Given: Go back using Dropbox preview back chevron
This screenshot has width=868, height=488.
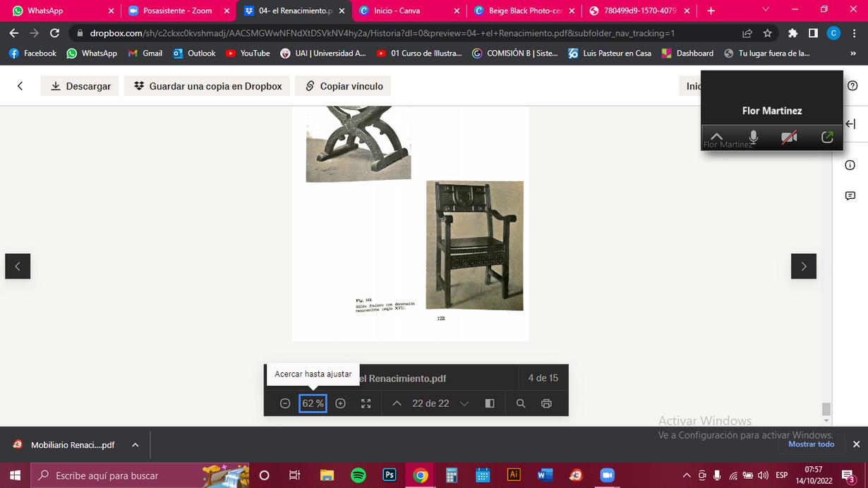Looking at the screenshot, I should [x=20, y=86].
